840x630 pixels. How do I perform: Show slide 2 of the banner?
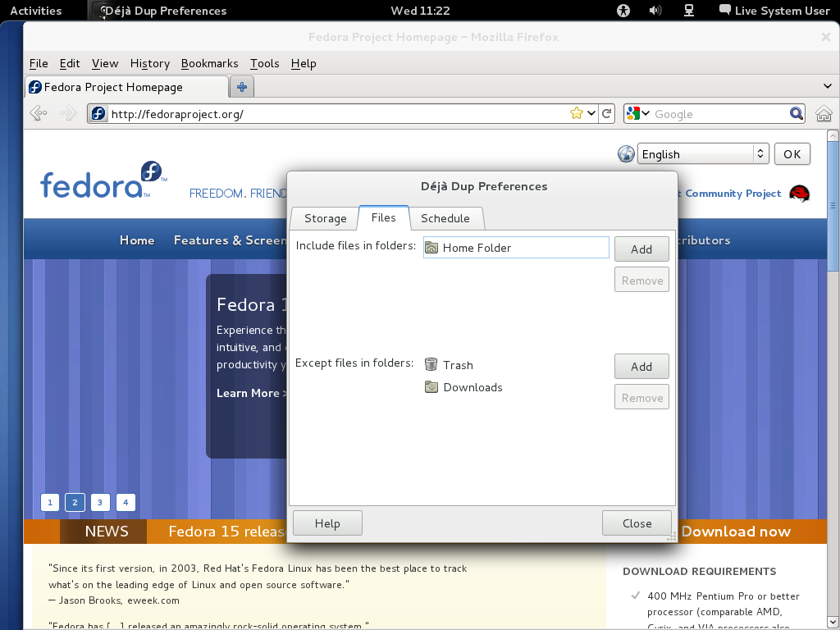tap(75, 502)
